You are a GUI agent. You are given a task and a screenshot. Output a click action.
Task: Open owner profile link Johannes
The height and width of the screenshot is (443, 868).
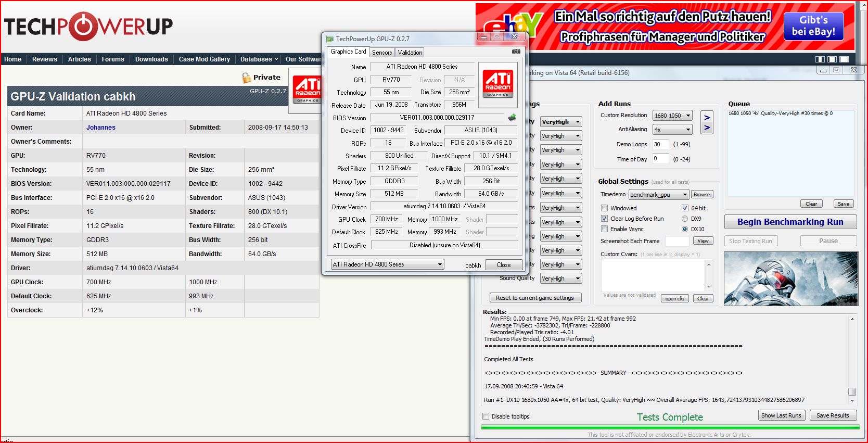point(101,128)
